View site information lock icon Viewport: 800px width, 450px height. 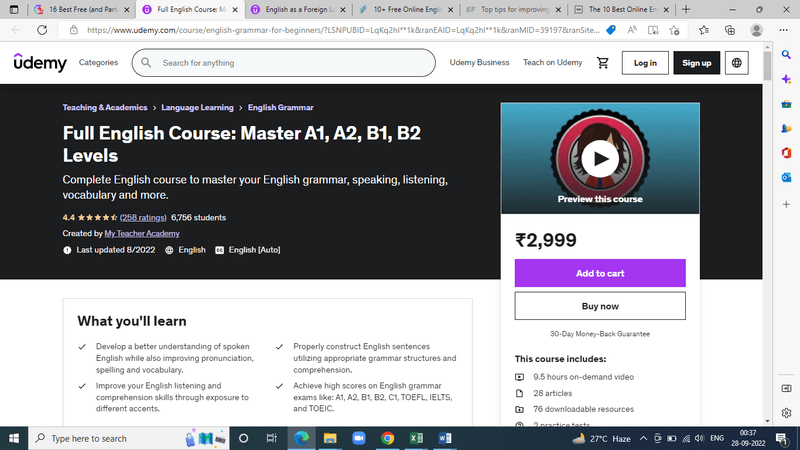(x=73, y=30)
